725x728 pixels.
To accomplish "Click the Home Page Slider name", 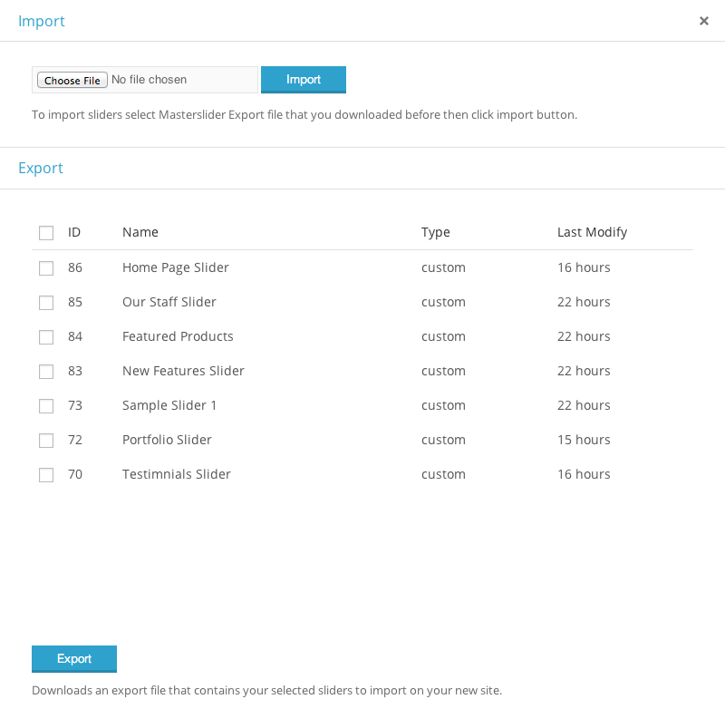I will (176, 267).
